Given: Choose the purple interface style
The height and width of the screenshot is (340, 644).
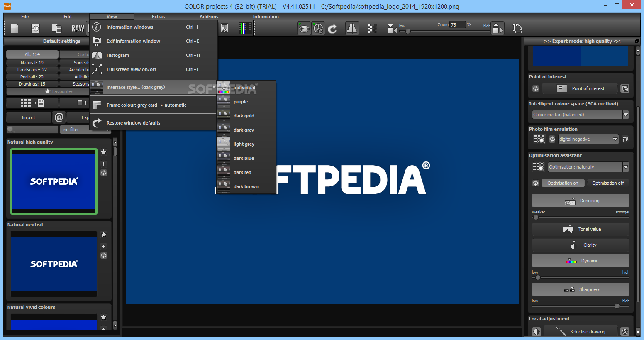Looking at the screenshot, I should (x=246, y=102).
